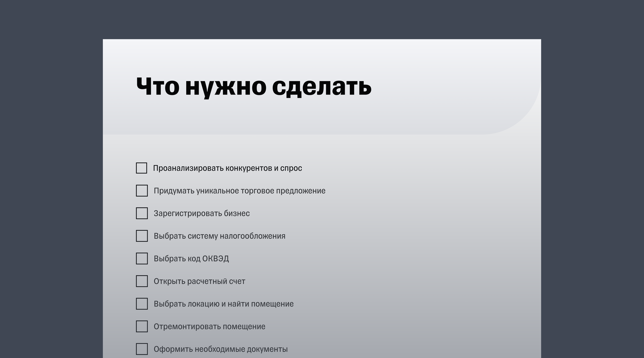Check the box for 'Придумать уникальное торговое предложение'

pyautogui.click(x=141, y=191)
